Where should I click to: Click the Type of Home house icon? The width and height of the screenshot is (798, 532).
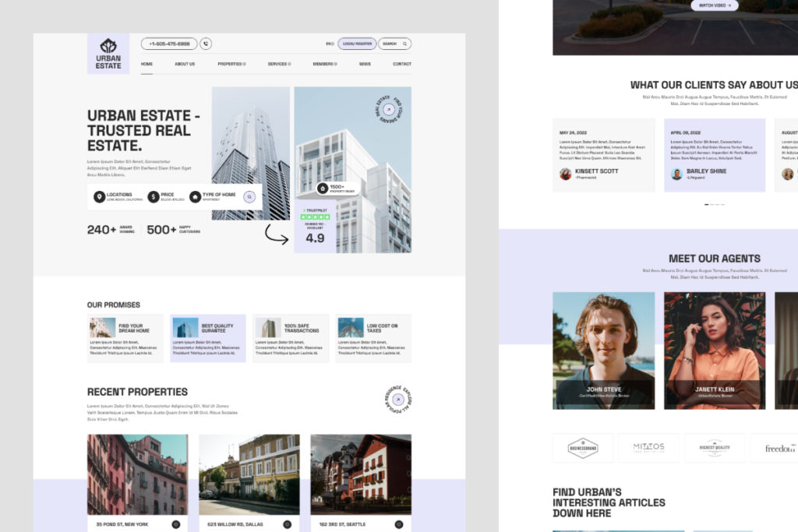pos(195,197)
